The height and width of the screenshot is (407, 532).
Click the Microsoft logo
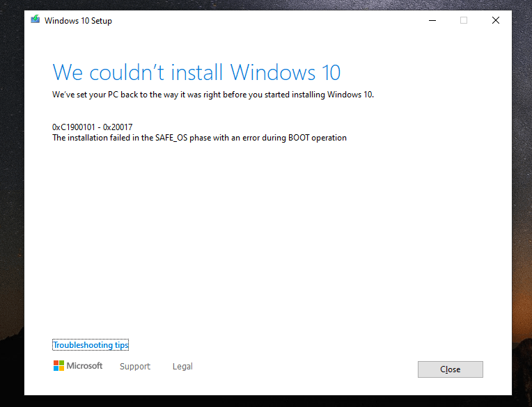[78, 366]
